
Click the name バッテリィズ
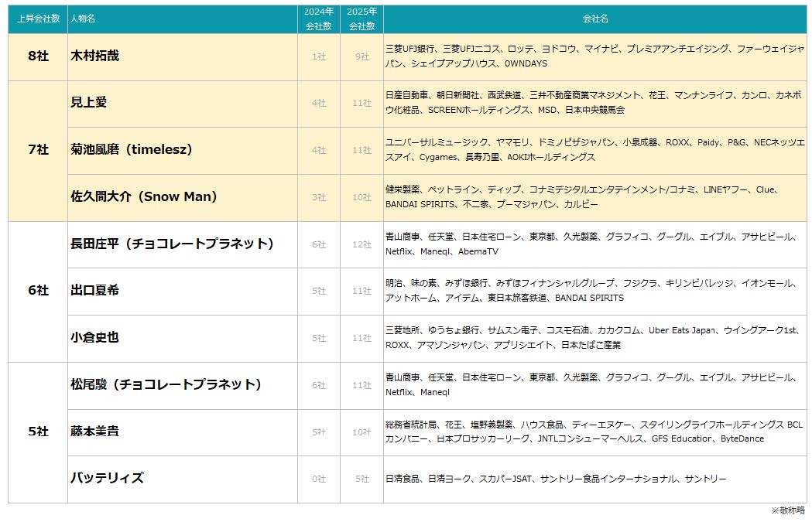[107, 479]
